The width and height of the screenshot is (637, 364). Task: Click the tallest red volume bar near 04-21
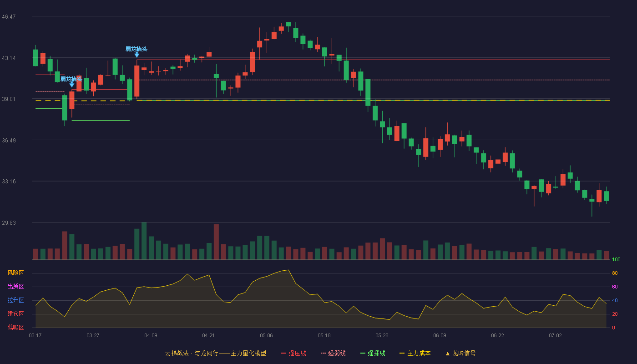coord(216,242)
